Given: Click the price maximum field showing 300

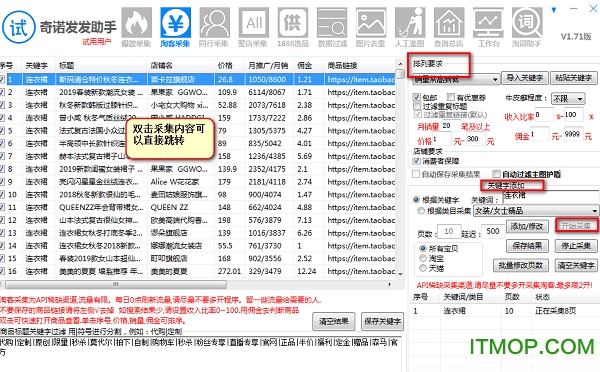Looking at the screenshot, I should [x=475, y=139].
